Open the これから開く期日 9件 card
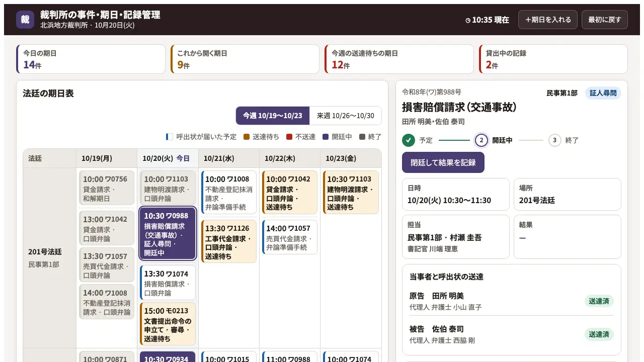 (245, 59)
